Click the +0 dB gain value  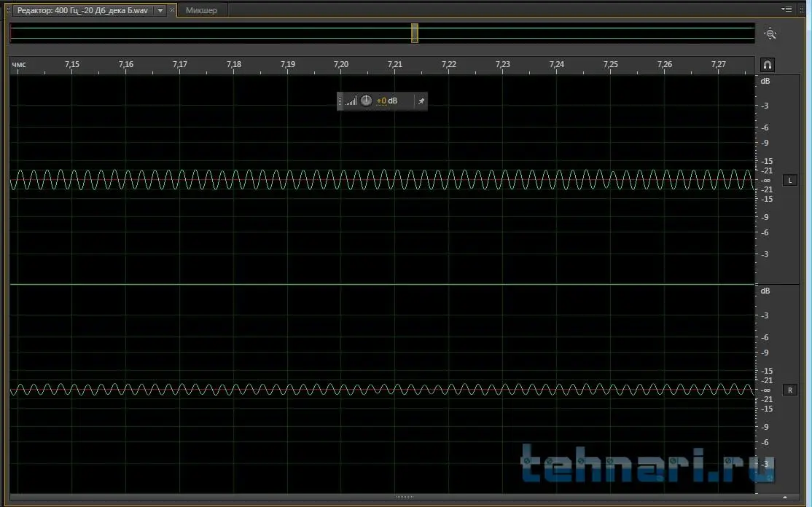pos(386,101)
